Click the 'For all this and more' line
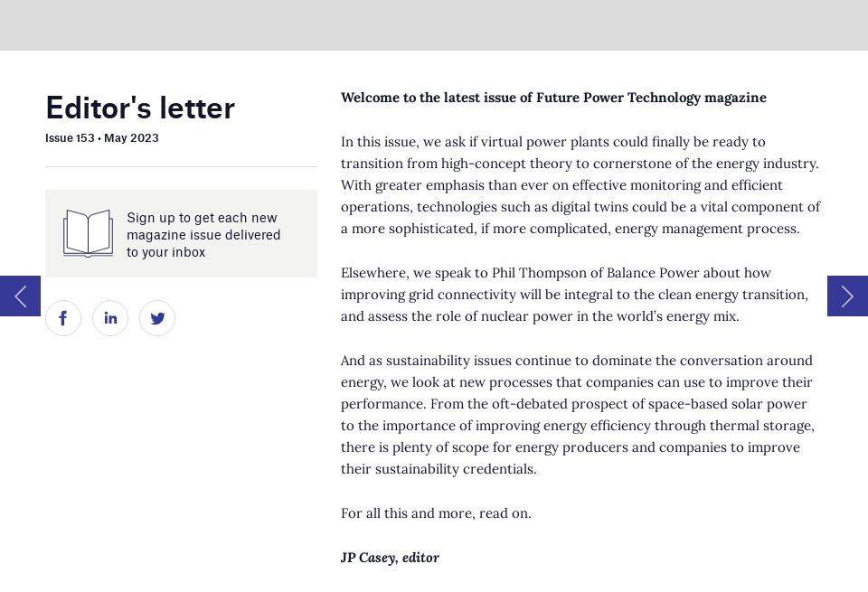Screen dimensions: 868x592 tap(436, 513)
